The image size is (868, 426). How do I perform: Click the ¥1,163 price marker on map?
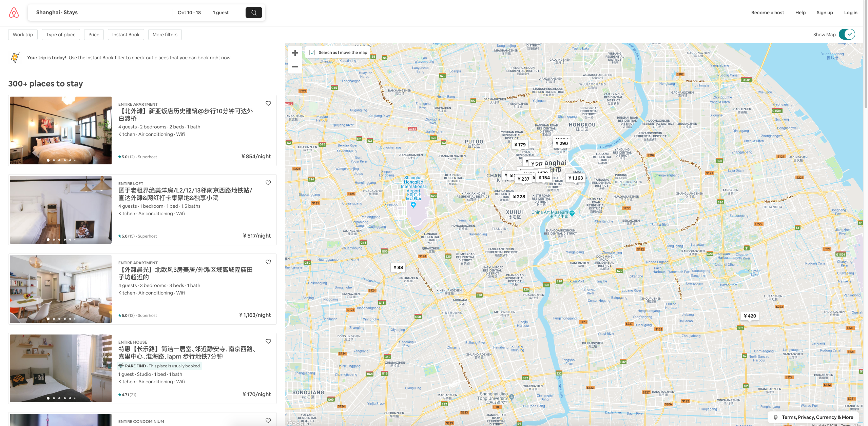click(576, 178)
